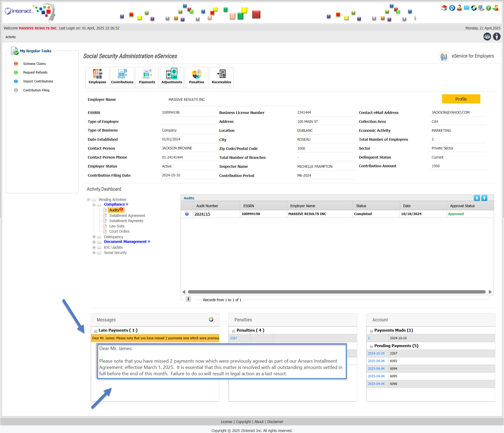Collapse the Payments Made (1) group
Screen dimensions: 504x433
pos(371,331)
